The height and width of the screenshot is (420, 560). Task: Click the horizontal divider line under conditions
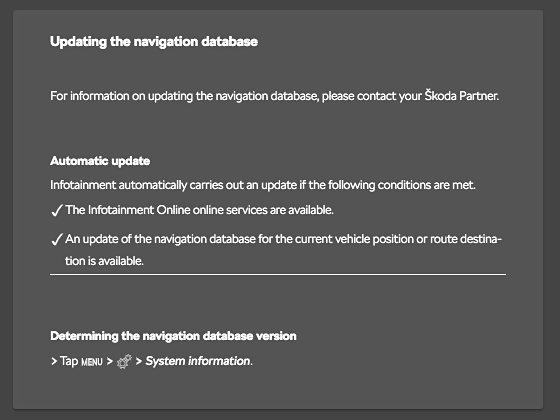(x=278, y=275)
